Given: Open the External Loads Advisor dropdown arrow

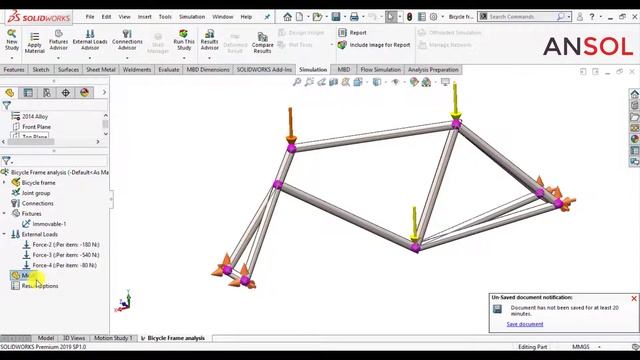Looking at the screenshot, I should 90,58.
